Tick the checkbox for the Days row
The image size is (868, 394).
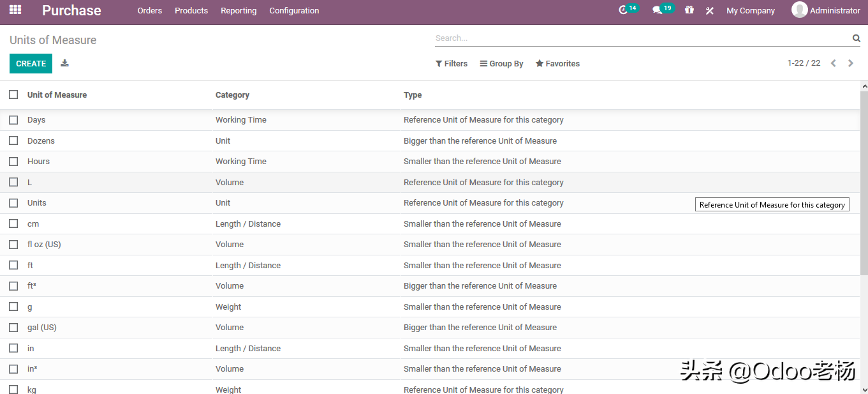pos(13,120)
